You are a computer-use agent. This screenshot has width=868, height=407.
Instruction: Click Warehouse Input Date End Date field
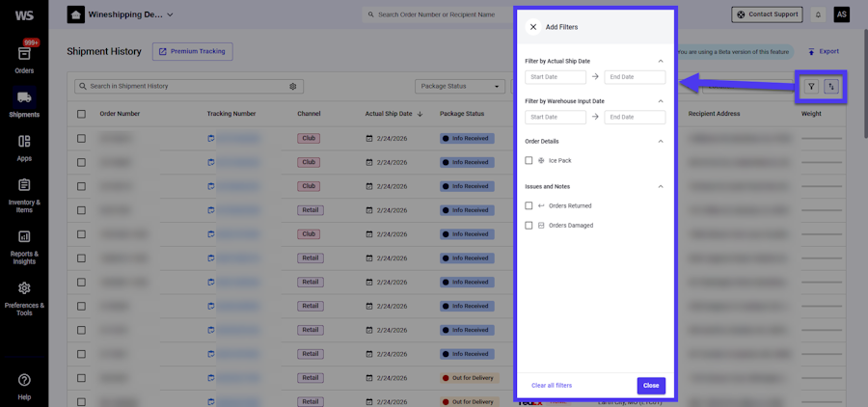pos(635,118)
